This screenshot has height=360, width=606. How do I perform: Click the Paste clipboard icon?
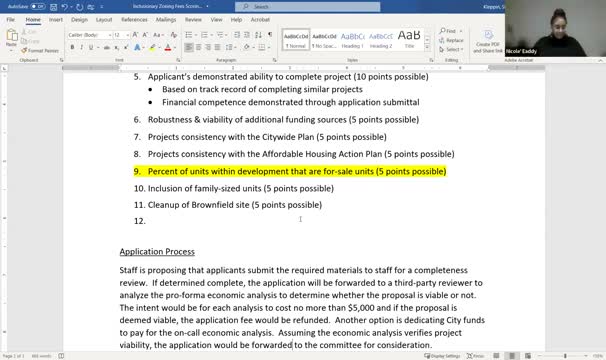pos(12,36)
